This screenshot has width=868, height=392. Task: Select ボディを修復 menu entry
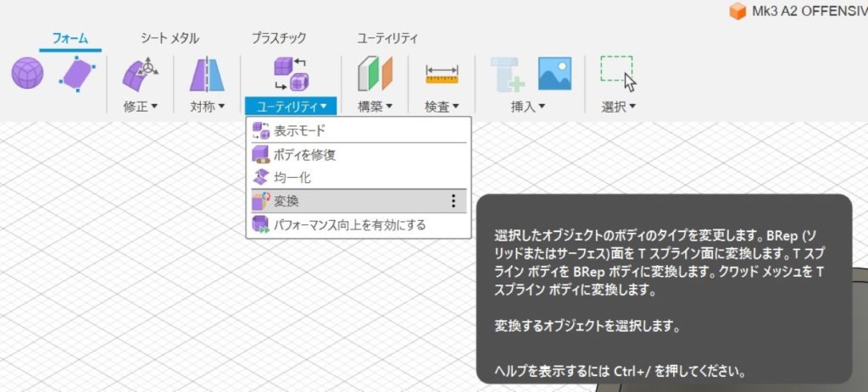tap(304, 154)
